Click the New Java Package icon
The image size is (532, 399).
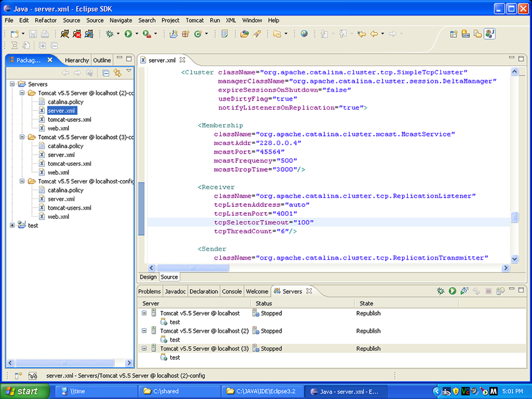[185, 34]
